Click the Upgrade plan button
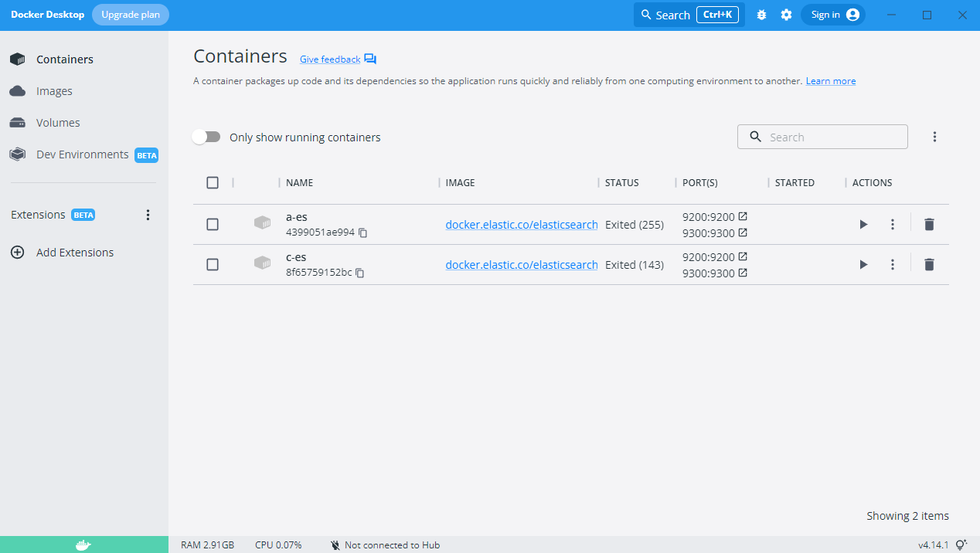 point(131,15)
